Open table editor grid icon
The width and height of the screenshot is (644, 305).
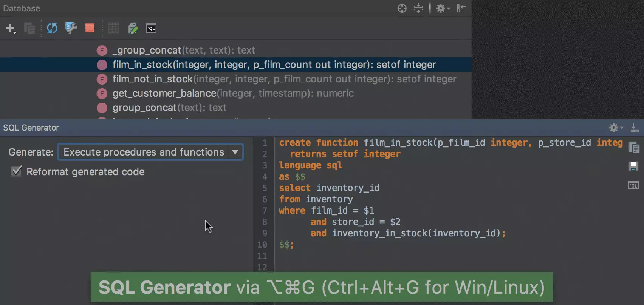tap(113, 28)
